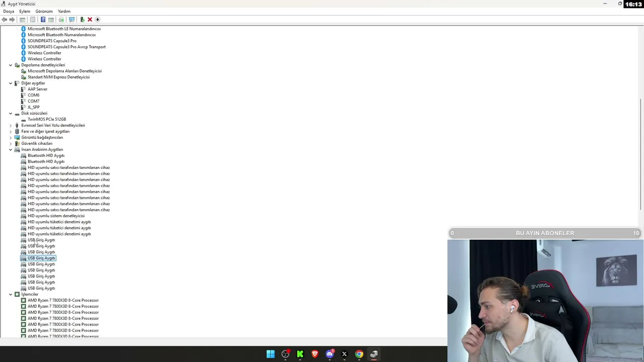
Task: Select the COM6 device
Action: pos(33,95)
